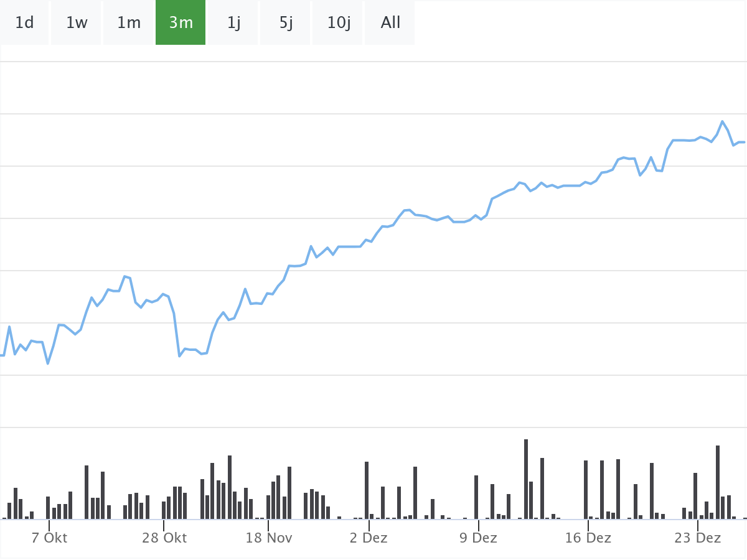The height and width of the screenshot is (560, 747).
Task: Click the 16 Dez date label
Action: click(588, 538)
